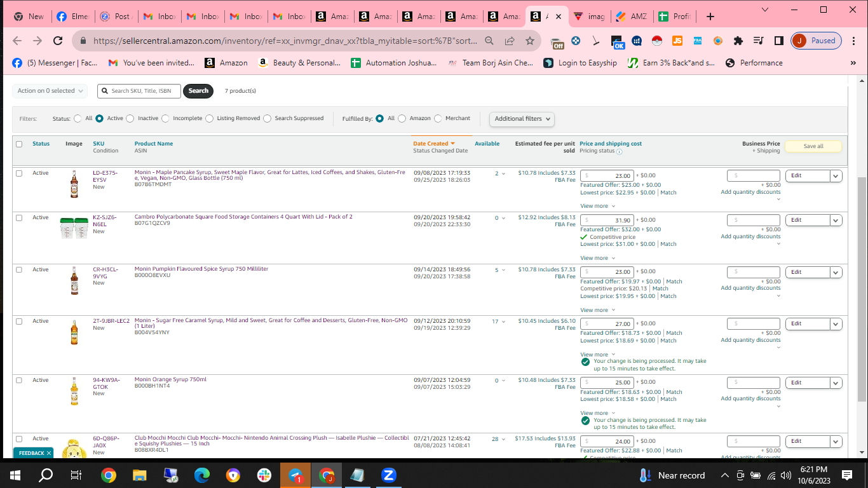Click the Paused profile button

point(817,41)
